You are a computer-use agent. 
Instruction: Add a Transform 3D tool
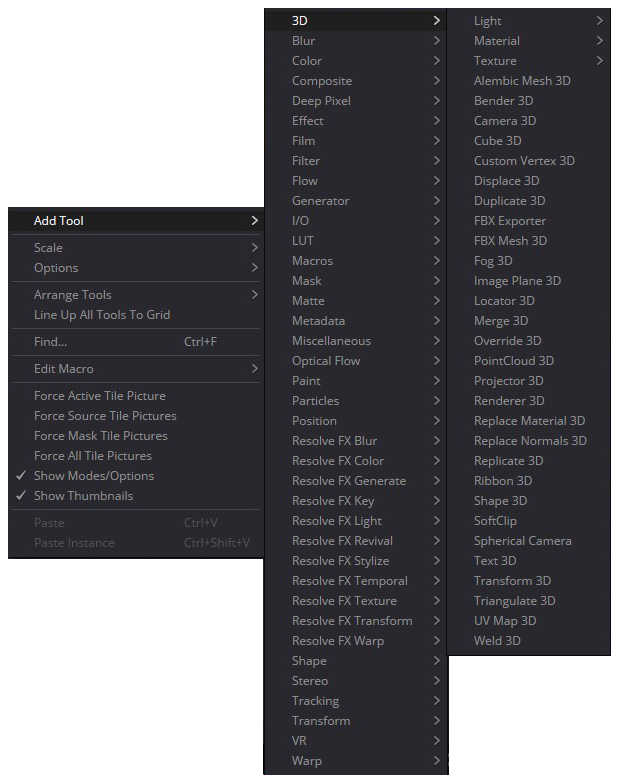tap(529, 581)
